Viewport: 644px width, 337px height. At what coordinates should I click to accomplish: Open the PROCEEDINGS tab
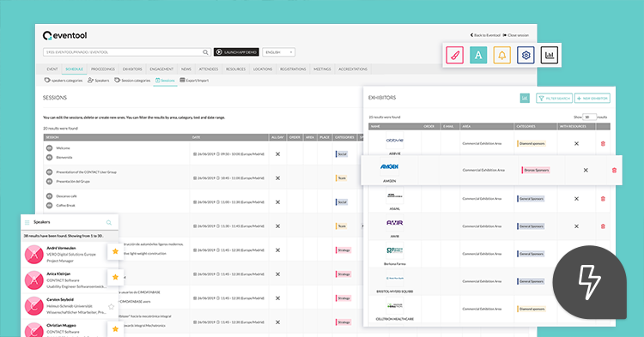103,69
